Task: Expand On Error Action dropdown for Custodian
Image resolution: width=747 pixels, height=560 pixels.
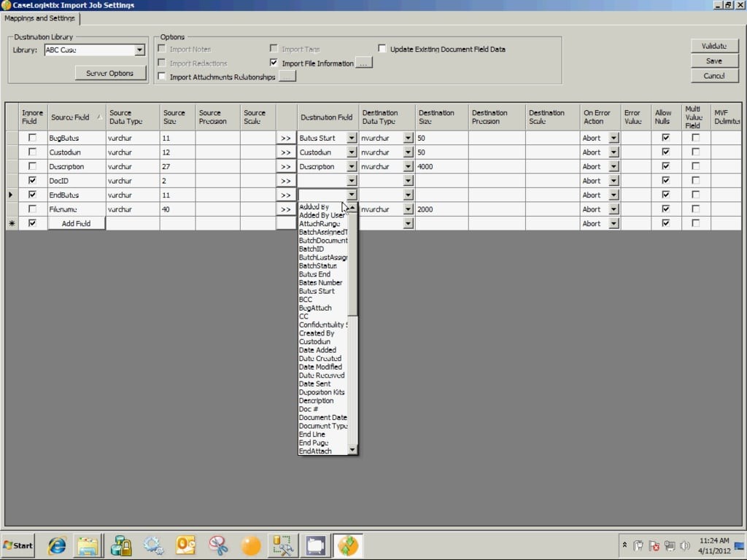Action: pos(614,152)
